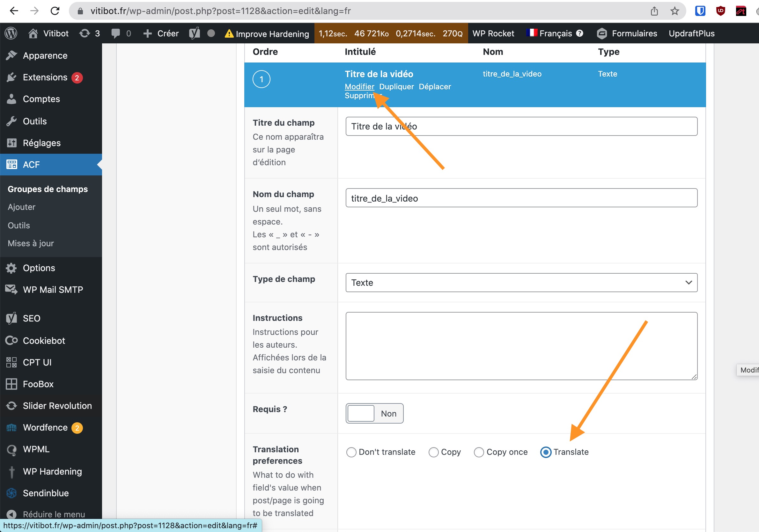Click the Improve Hardening warning
This screenshot has width=759, height=532.
tap(267, 33)
